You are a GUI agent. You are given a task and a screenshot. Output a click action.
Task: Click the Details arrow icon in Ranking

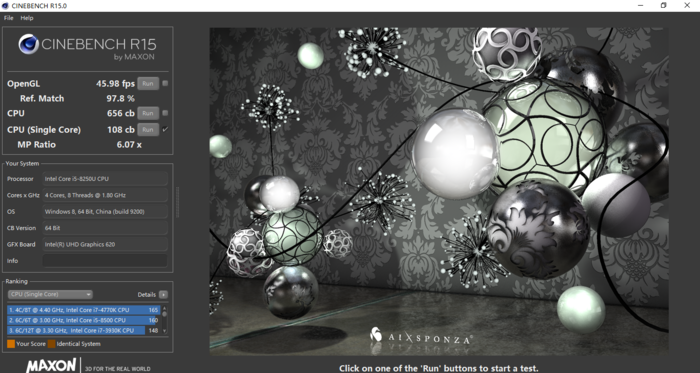163,294
